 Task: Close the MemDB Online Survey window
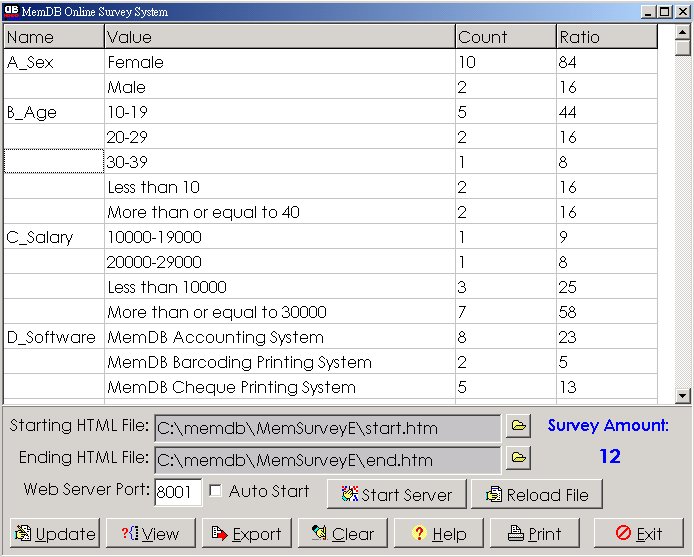point(683,12)
